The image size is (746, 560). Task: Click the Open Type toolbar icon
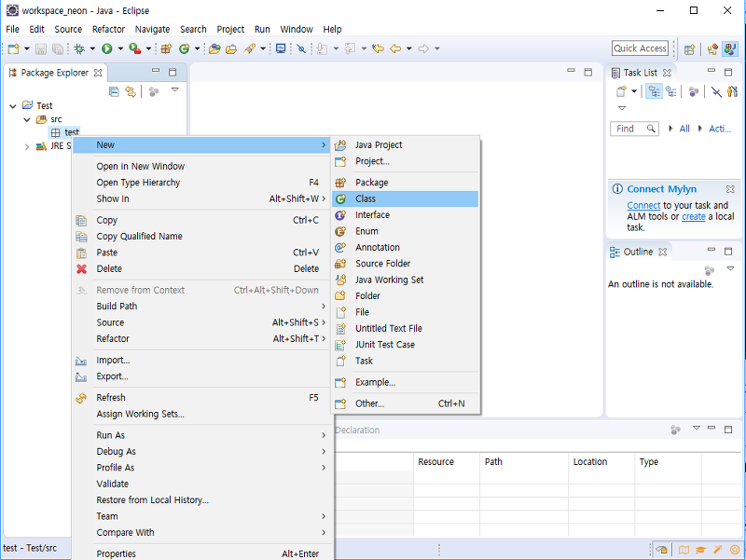pos(214,48)
